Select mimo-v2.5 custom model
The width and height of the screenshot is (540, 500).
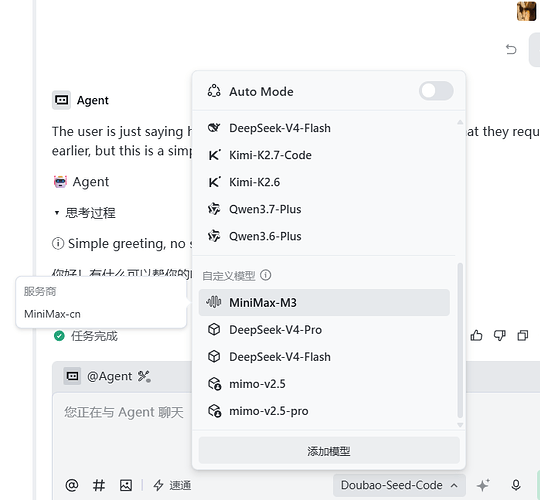tap(324, 384)
